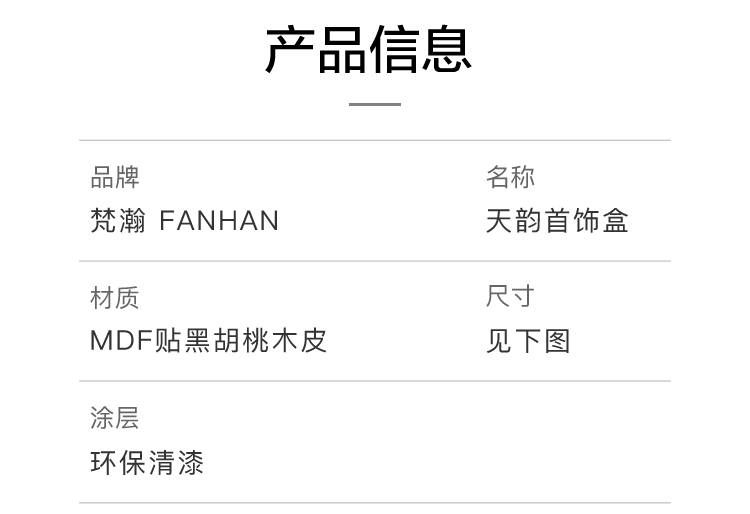Select the 尺寸 label
750x514 pixels.
pyautogui.click(x=510, y=297)
